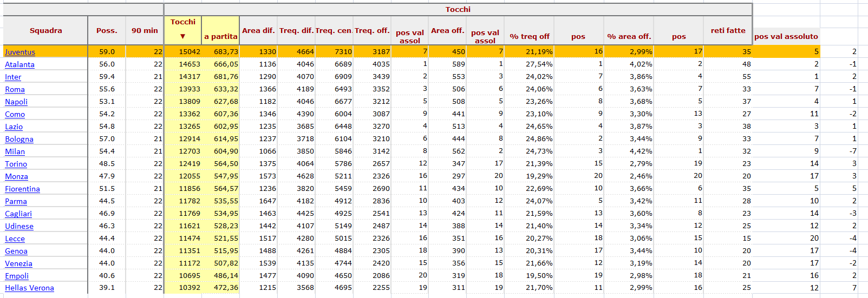Open the Fiorentina team link
Screen dimensions: 868x298
[x=22, y=189]
